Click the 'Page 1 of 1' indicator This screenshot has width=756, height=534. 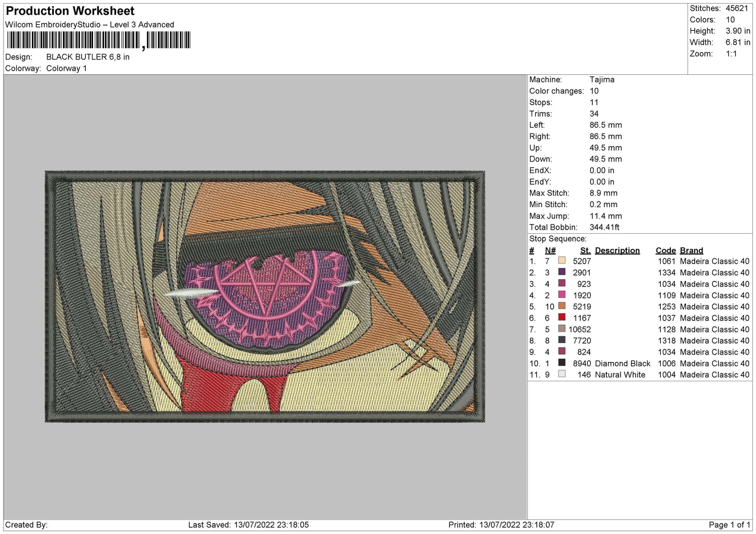[x=729, y=525]
